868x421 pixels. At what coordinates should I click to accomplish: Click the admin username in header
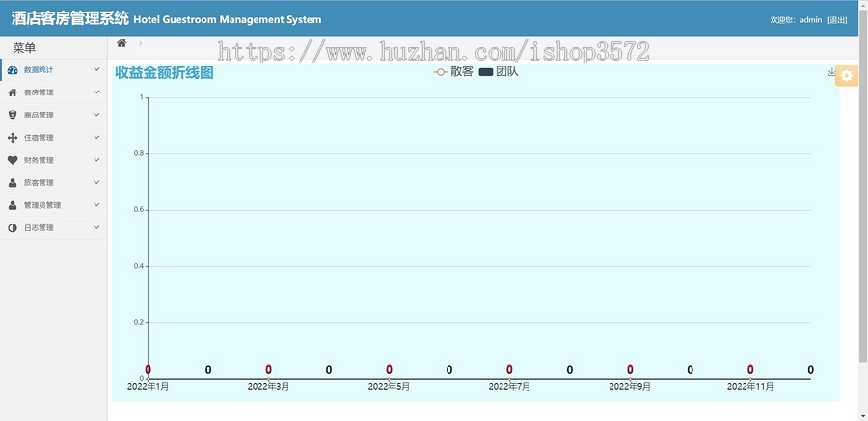(x=811, y=20)
